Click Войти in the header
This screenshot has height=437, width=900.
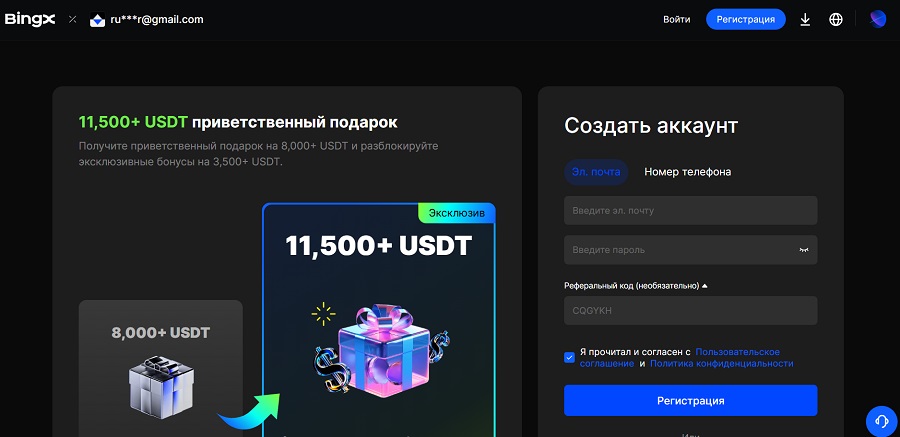[x=677, y=20]
